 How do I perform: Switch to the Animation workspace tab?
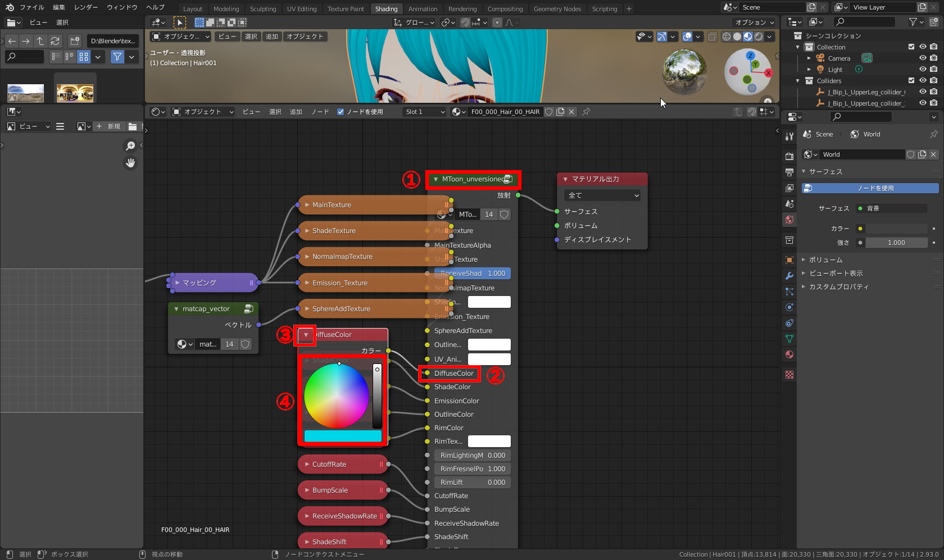point(423,9)
